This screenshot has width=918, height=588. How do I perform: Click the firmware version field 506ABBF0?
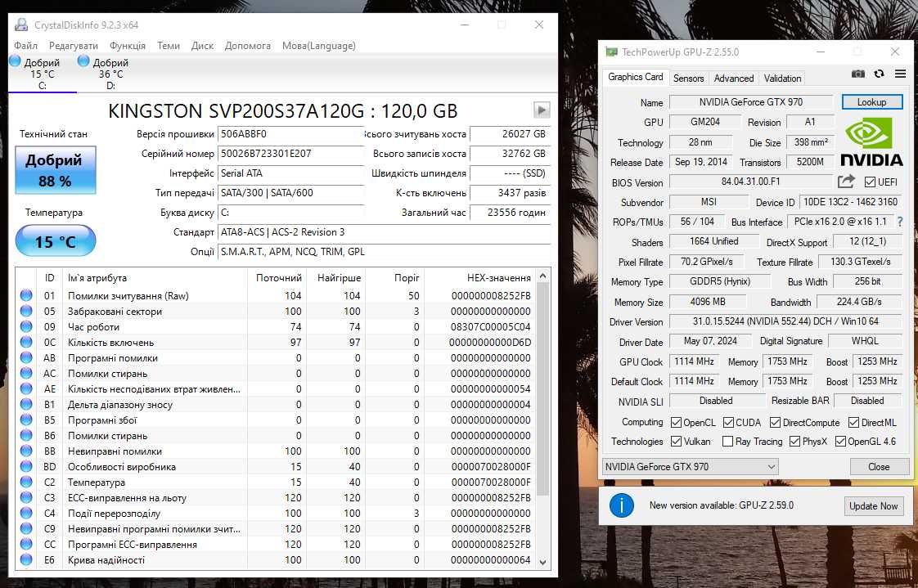290,134
